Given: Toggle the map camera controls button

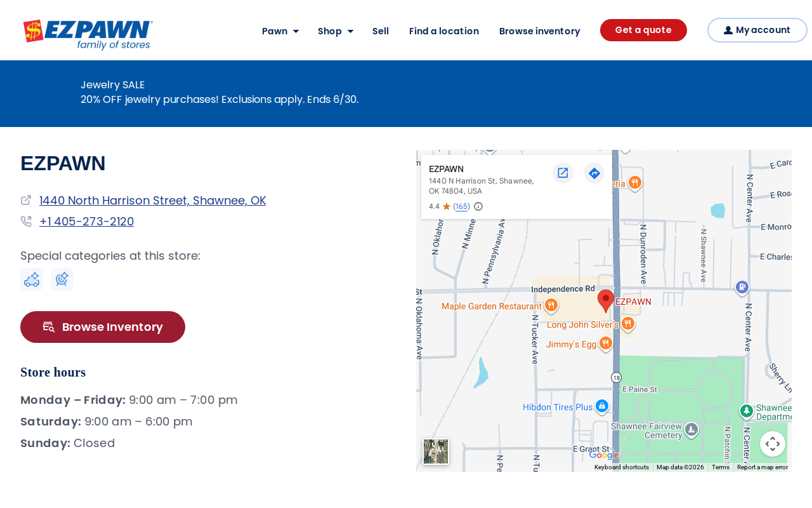Looking at the screenshot, I should 773,444.
